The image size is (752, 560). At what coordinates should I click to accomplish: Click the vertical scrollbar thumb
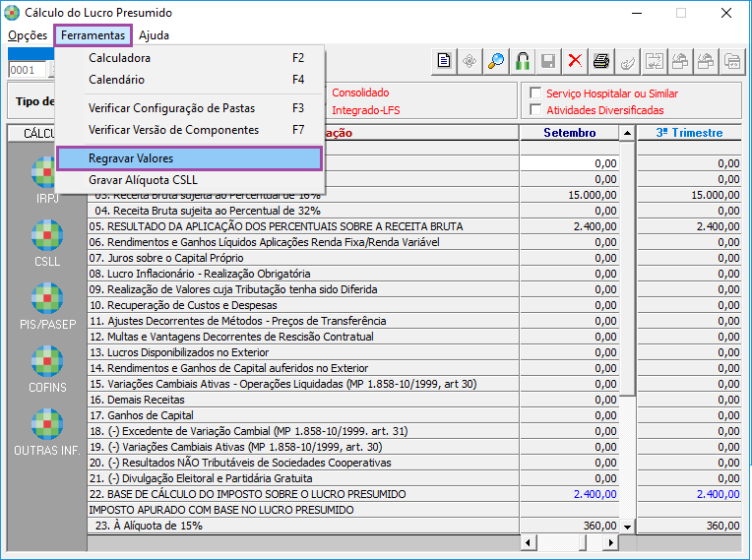[x=627, y=268]
